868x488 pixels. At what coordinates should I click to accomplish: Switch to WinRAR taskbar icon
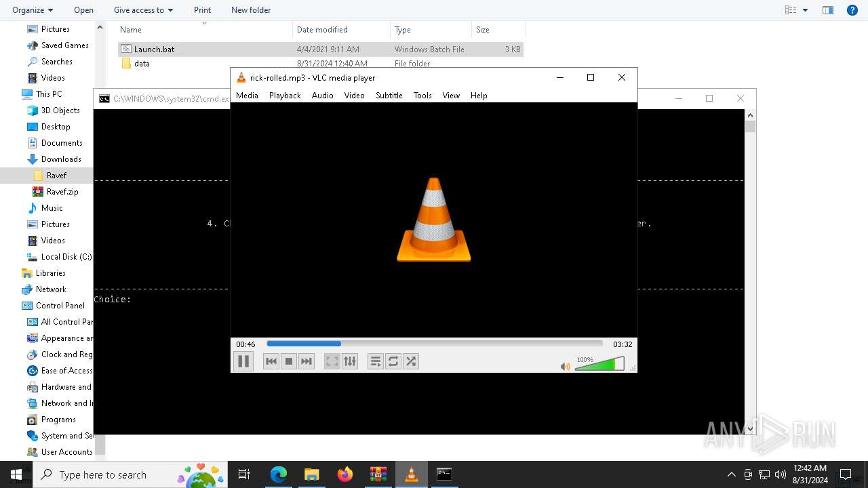378,474
